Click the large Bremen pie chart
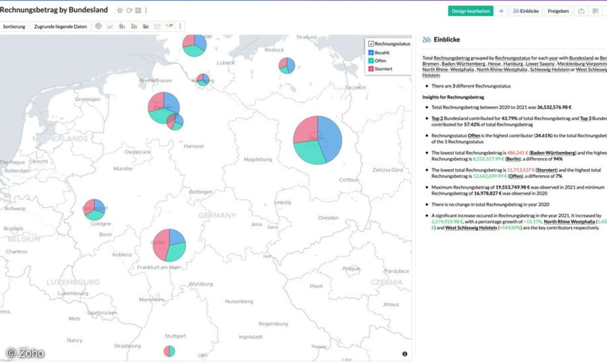Image resolution: width=607 pixels, height=364 pixels. (164, 108)
